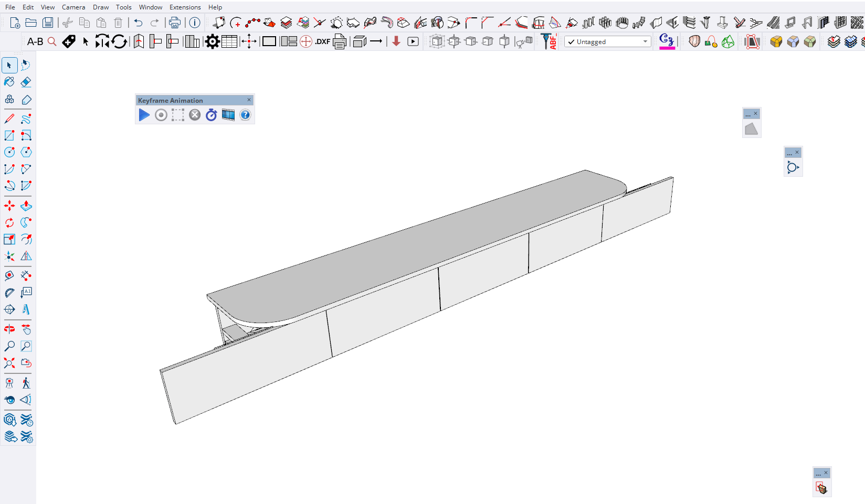This screenshot has height=504, width=865.
Task: Pick the Tape Measure tool
Action: tap(9, 275)
